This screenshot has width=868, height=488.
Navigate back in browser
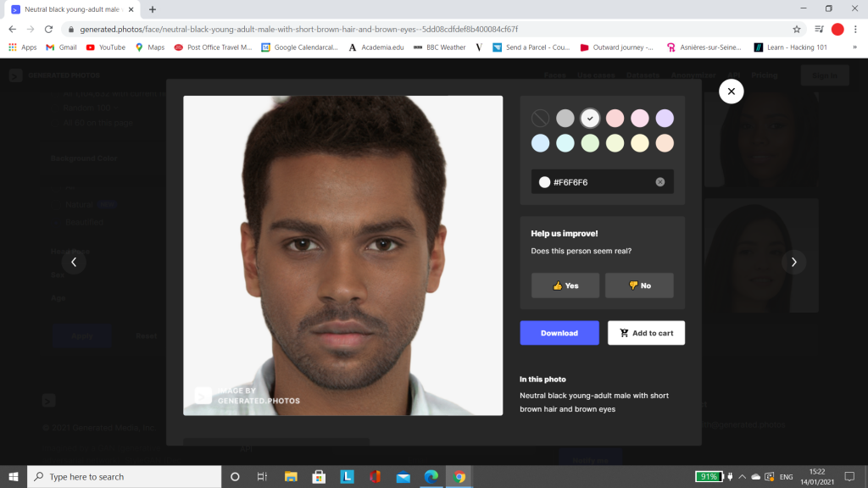tap(12, 30)
